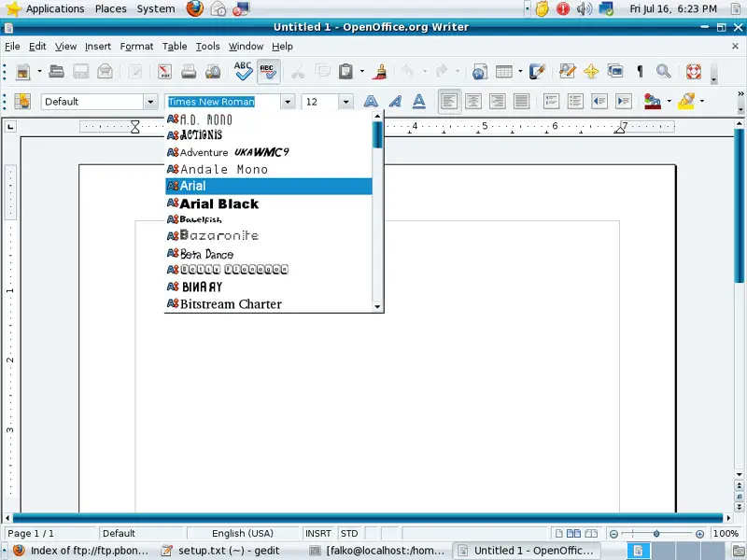The image size is (747, 560).
Task: Open Highlighting color dropdown arrow
Action: [702, 101]
